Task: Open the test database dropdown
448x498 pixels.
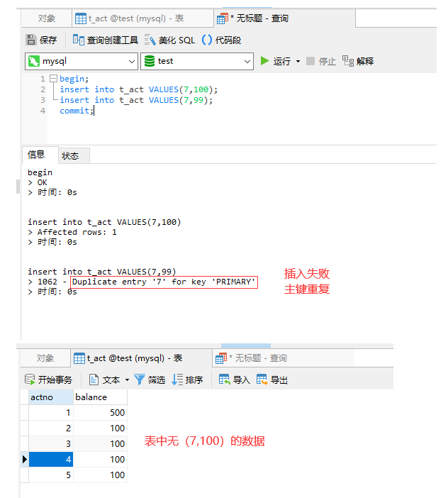Action: click(x=247, y=61)
